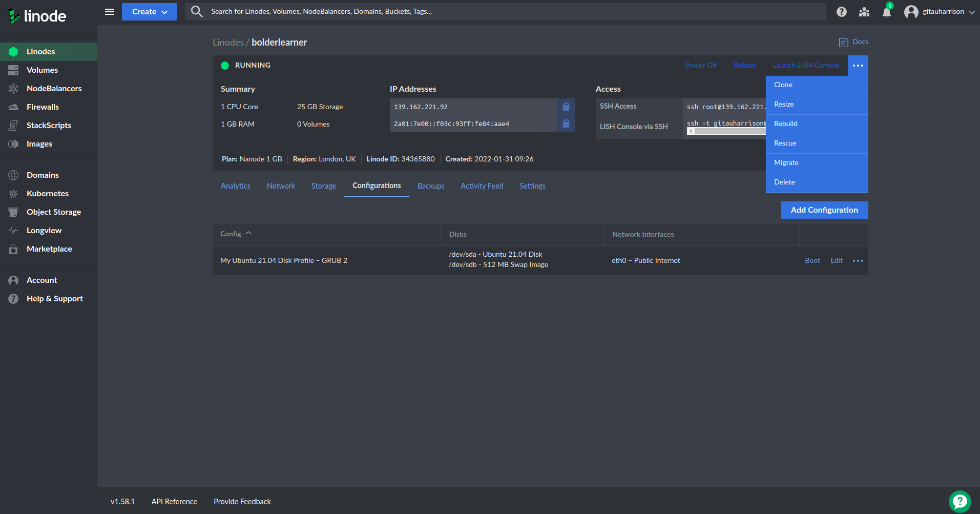Open the notifications bell
This screenshot has width=980, height=514.
[887, 12]
